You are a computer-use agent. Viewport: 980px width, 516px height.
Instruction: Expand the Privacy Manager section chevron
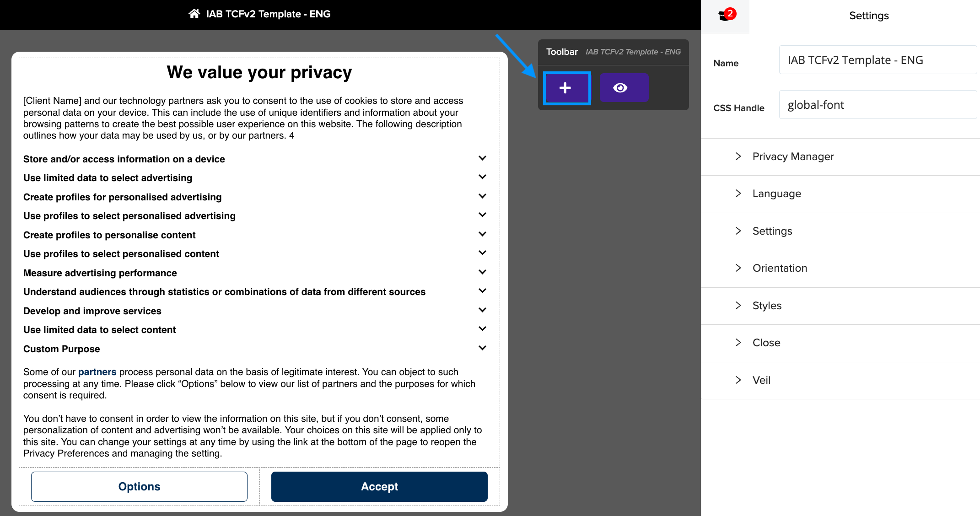click(x=738, y=156)
